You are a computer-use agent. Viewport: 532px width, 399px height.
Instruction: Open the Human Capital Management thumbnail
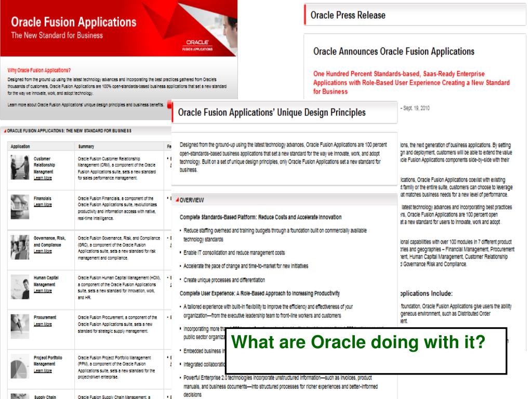click(x=20, y=287)
